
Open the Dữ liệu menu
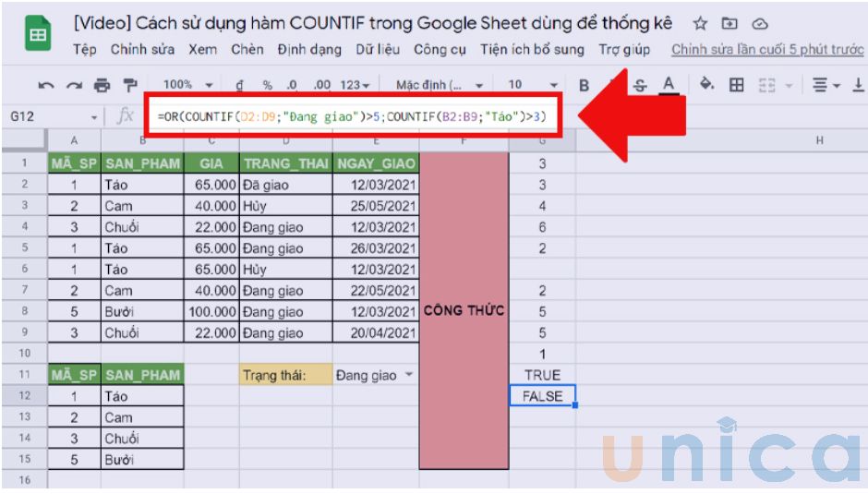378,49
